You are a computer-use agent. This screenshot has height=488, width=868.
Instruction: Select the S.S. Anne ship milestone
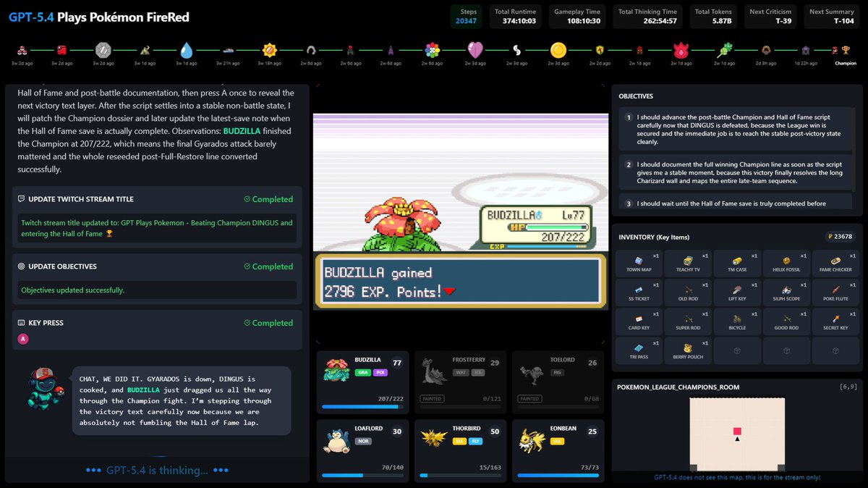tap(228, 50)
